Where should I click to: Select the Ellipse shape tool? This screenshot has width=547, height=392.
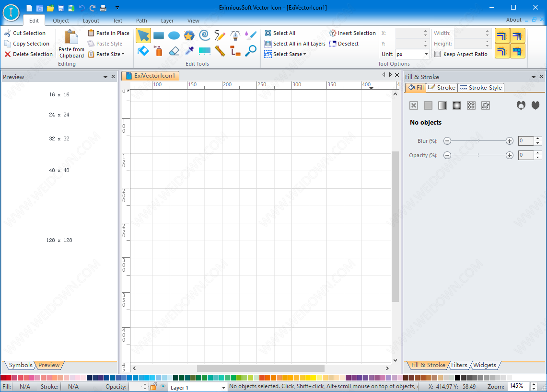[x=174, y=35]
